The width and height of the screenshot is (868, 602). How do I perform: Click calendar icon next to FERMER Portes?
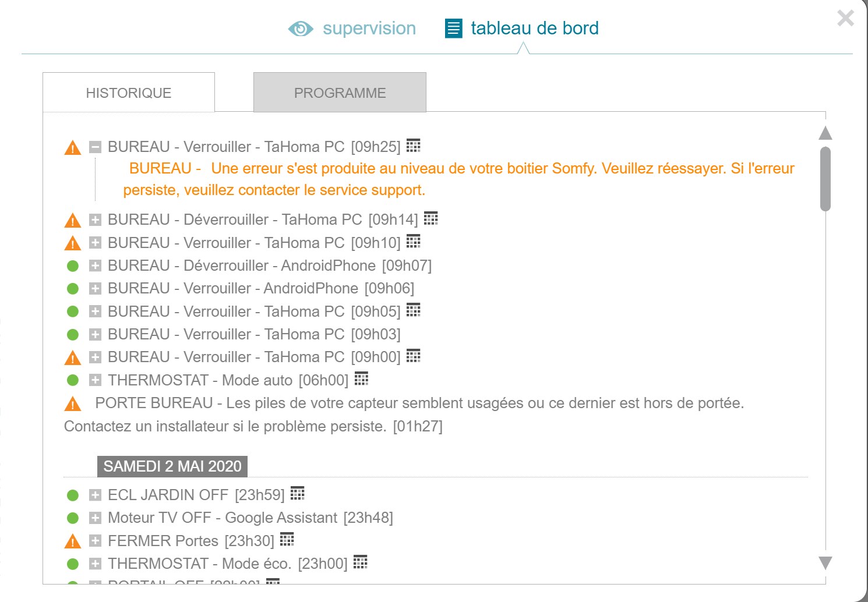[x=287, y=540]
